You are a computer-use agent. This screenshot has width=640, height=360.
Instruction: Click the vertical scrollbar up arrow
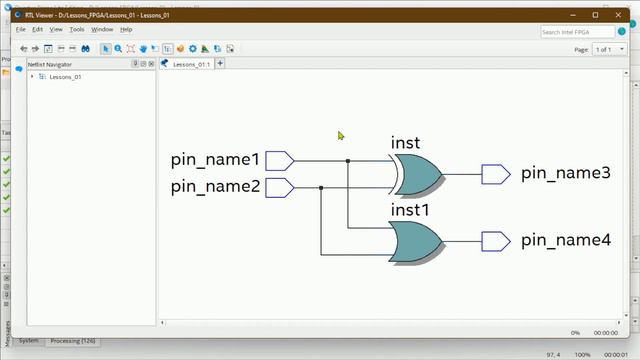pyautogui.click(x=626, y=73)
